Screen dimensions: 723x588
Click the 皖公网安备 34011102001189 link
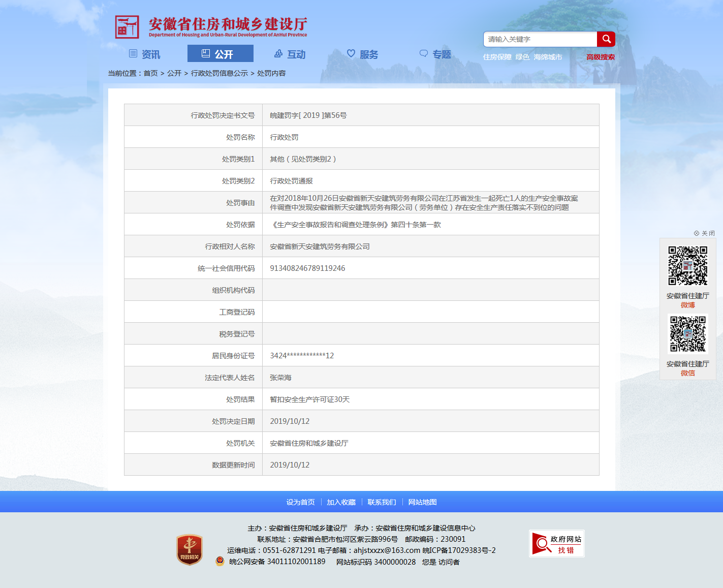[277, 562]
